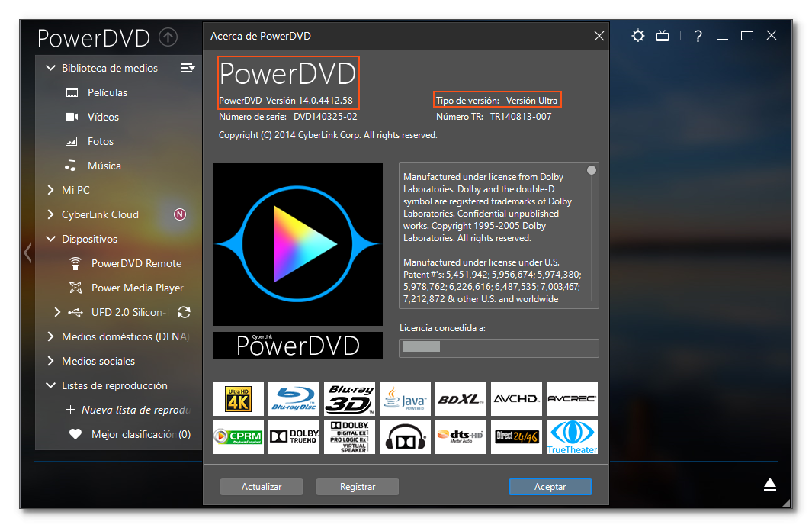Click the eject disc icon

point(769,485)
